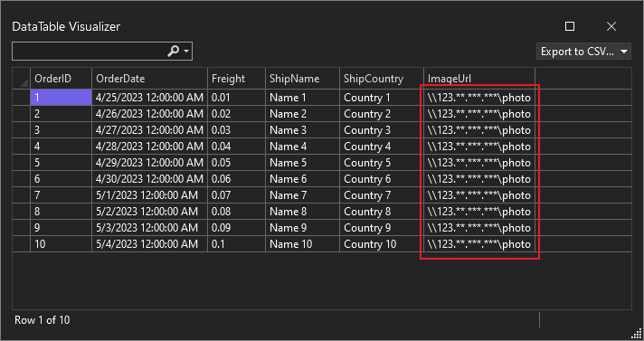Click the ShipCountry column header
The height and width of the screenshot is (341, 644).
click(x=382, y=79)
